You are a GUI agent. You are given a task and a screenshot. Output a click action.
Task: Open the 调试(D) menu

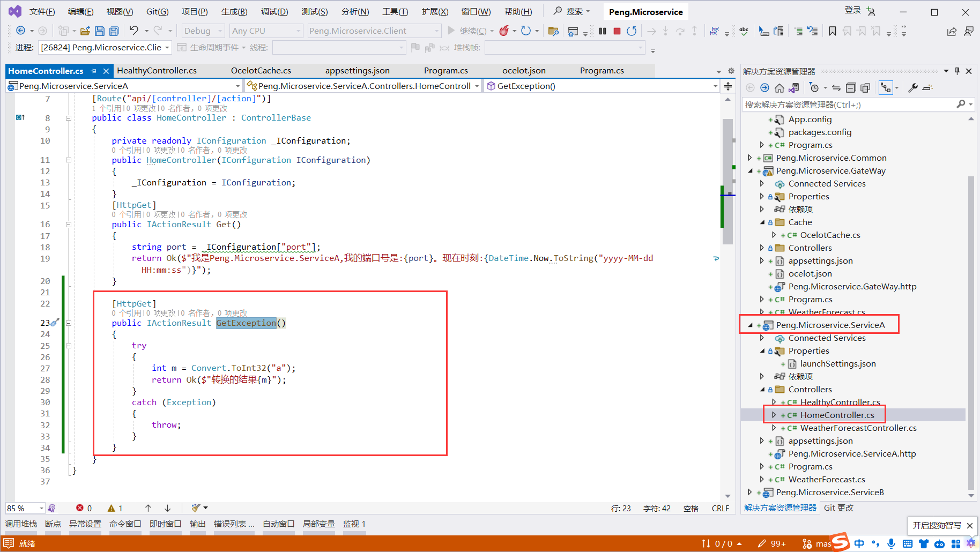tap(274, 12)
